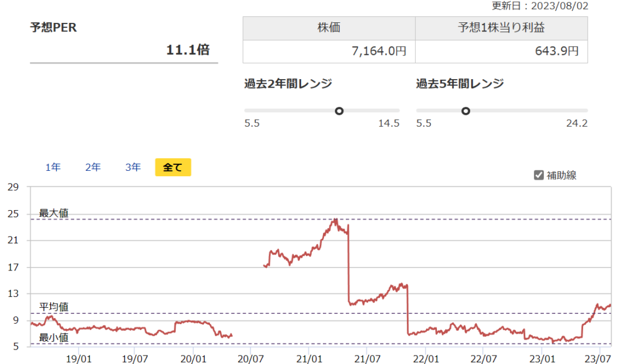Switch chart to 2年 range
Screen dimensions: 618x364
93,167
